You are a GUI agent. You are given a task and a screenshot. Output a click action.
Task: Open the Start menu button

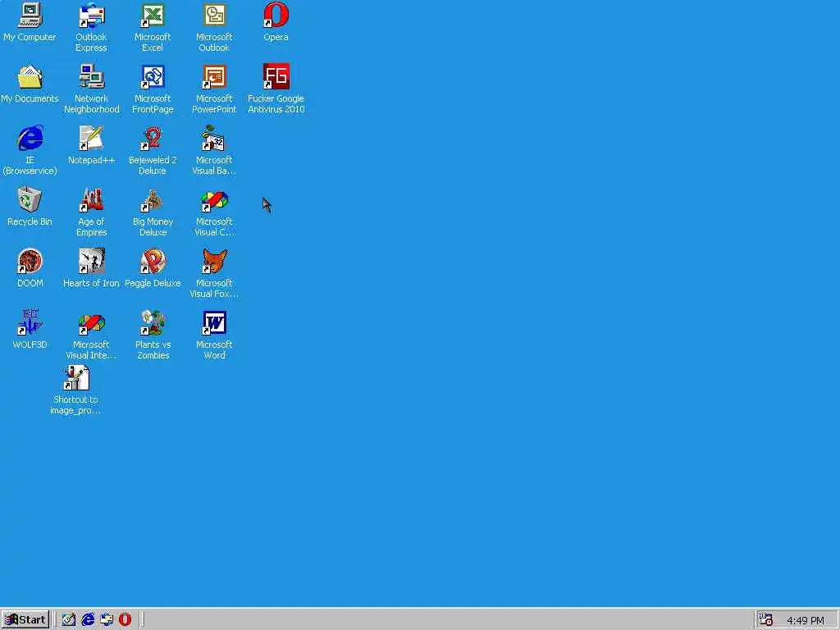25,620
